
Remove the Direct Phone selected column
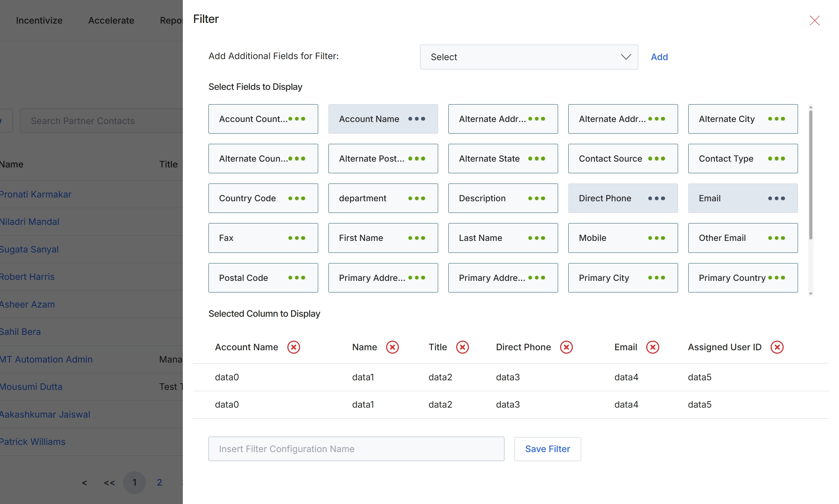[x=566, y=347]
